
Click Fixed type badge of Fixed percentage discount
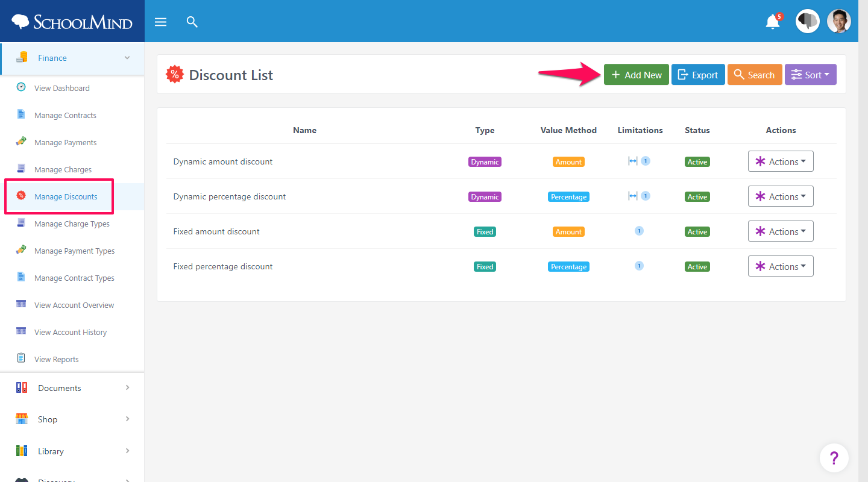pos(485,267)
